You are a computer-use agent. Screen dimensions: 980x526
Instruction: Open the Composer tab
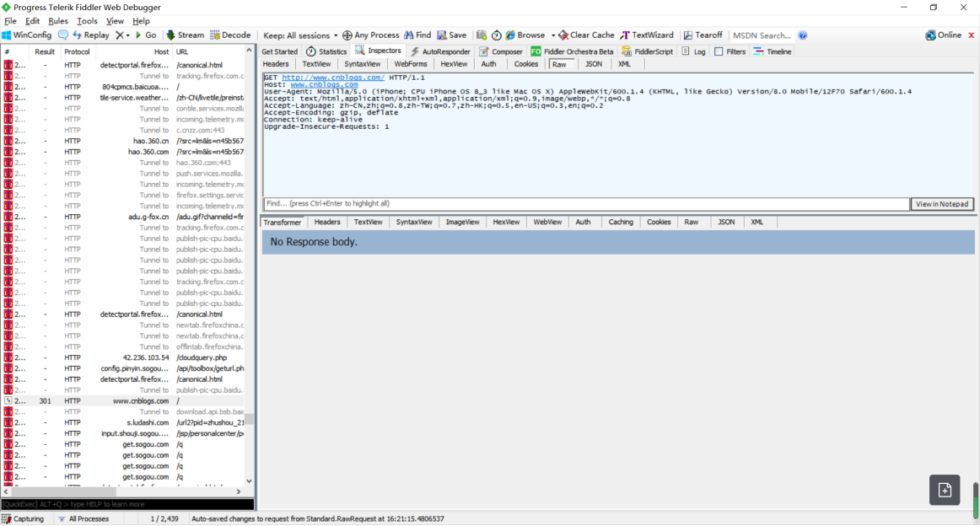pos(501,52)
